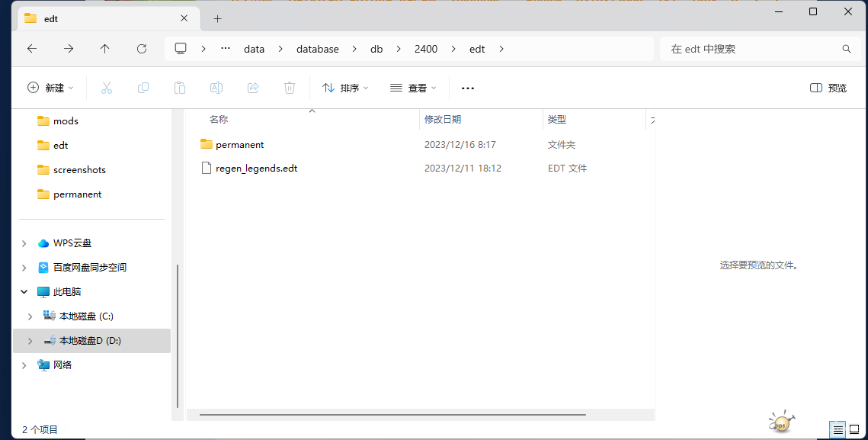Refresh the current folder view
868x440 pixels.
pyautogui.click(x=142, y=49)
